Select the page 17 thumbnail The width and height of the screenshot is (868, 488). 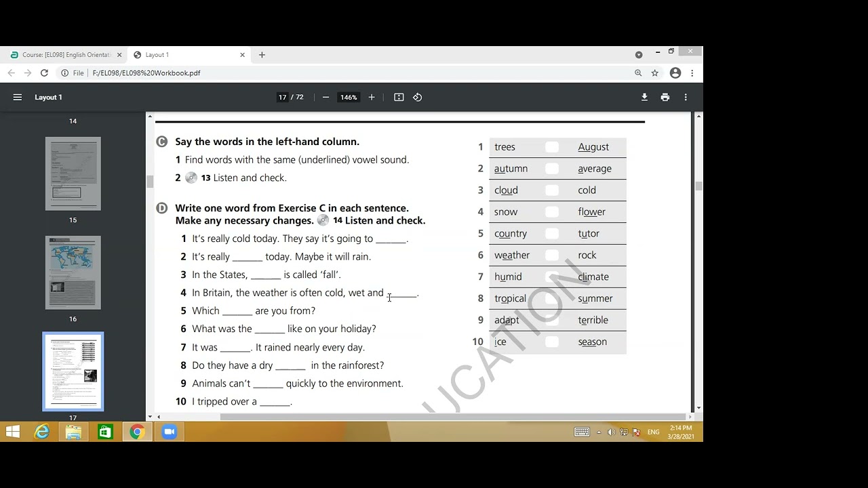[x=73, y=371]
